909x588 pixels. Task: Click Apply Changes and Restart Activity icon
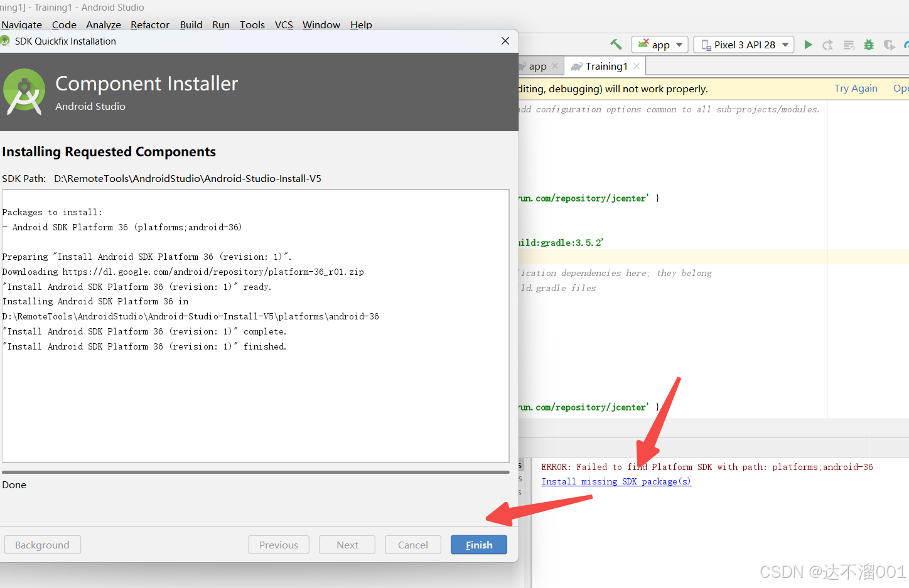pos(828,45)
